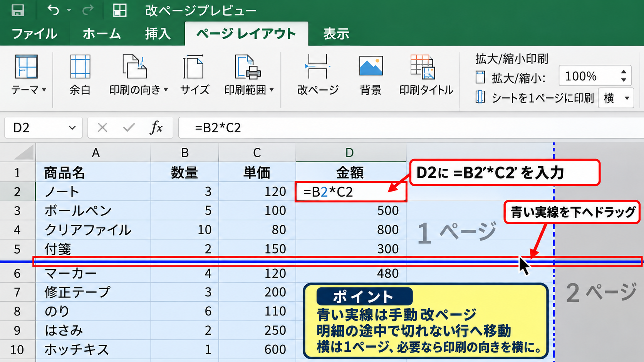The width and height of the screenshot is (644, 362).
Task: Click the 印刷の向き orientation icon
Action: coord(134,67)
